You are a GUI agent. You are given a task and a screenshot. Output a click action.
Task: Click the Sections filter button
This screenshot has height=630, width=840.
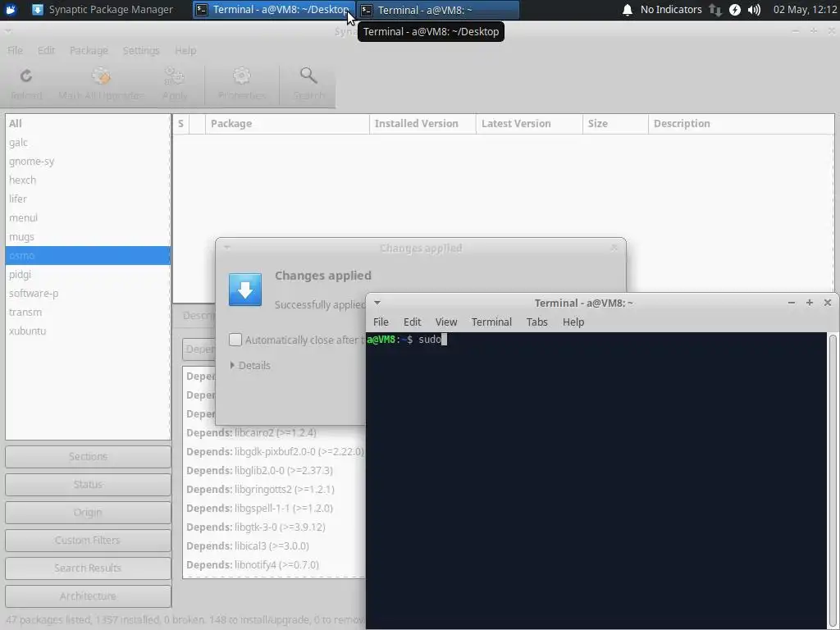point(88,456)
